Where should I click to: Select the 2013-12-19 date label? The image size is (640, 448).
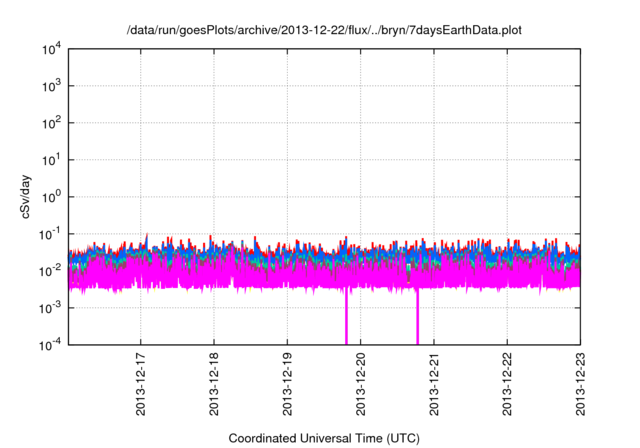tap(287, 384)
